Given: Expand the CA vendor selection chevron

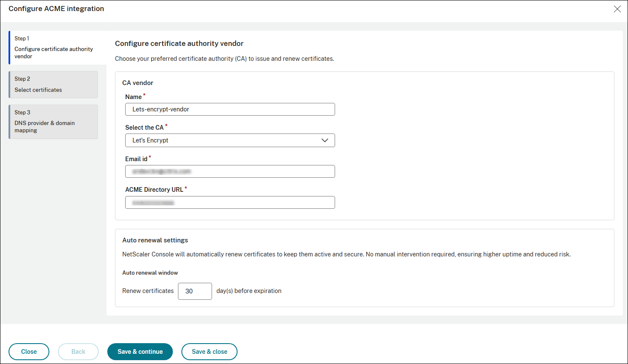Looking at the screenshot, I should [x=325, y=140].
